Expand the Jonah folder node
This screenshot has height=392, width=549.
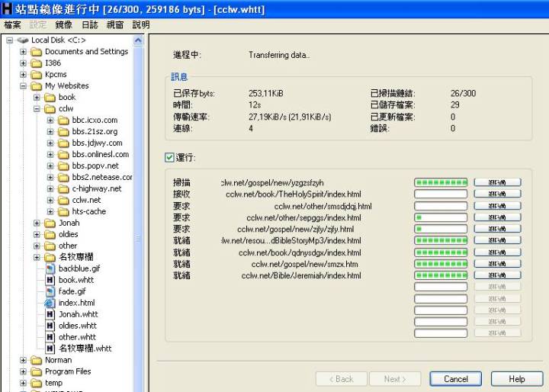[x=37, y=223]
